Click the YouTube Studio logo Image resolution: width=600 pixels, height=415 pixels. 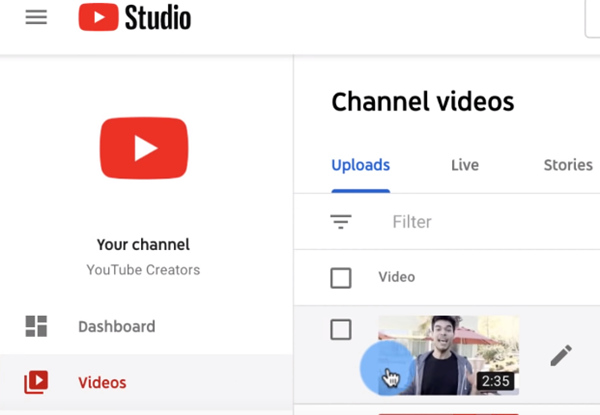134,18
